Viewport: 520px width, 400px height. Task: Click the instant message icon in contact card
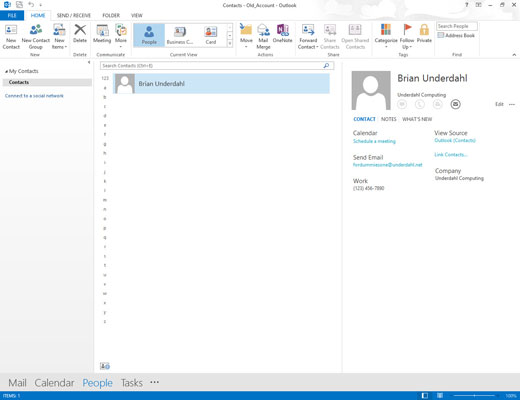tap(402, 104)
